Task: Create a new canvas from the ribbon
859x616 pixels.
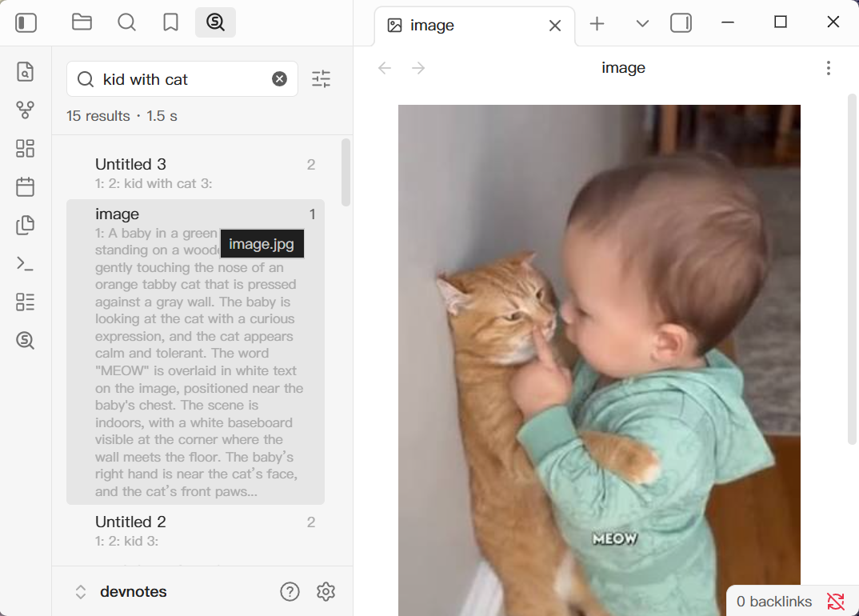Action: [x=26, y=149]
